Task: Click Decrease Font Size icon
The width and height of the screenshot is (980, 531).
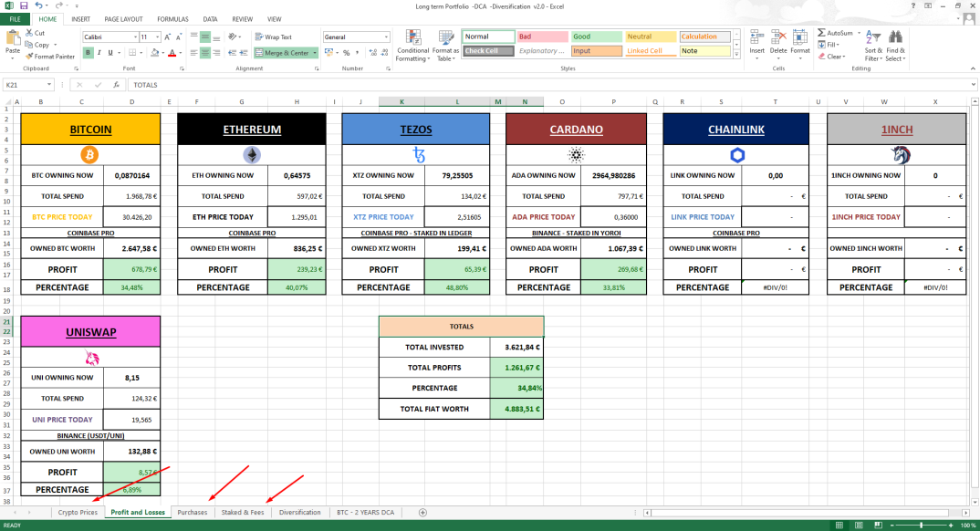Action: pos(179,36)
